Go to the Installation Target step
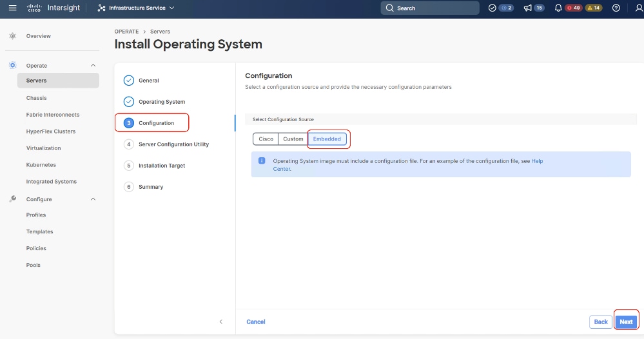This screenshot has width=644, height=339. tap(162, 166)
